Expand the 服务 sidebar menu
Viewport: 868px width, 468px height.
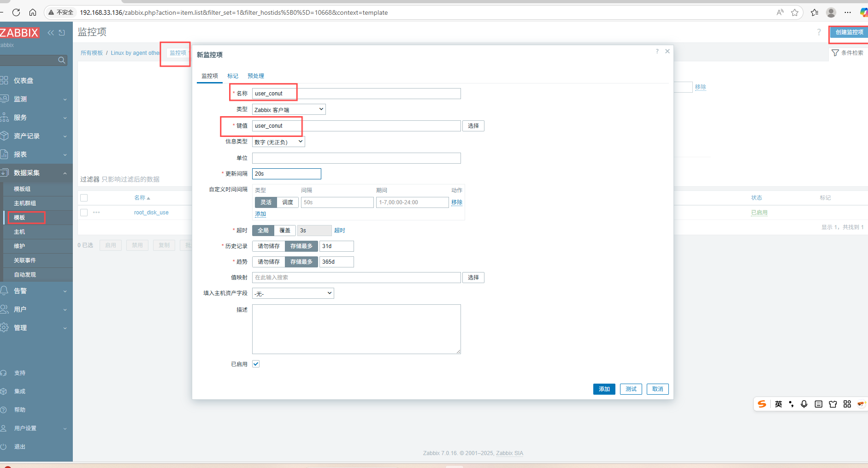click(36, 118)
